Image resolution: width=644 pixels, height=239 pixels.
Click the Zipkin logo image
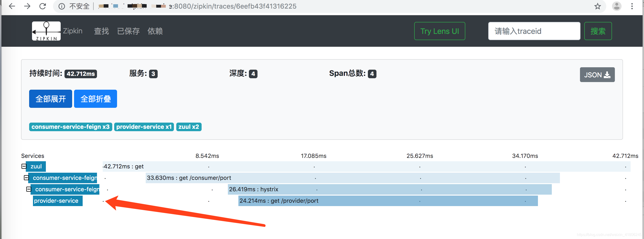46,31
